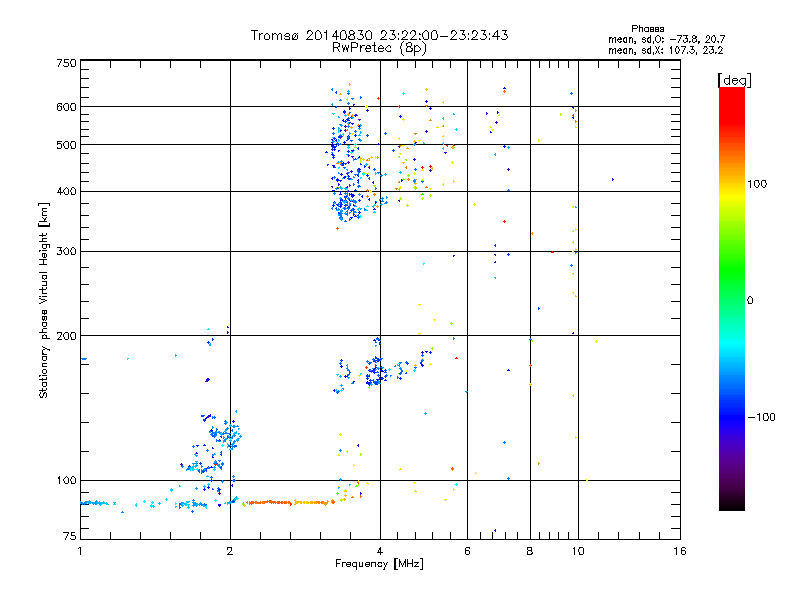Click the y-axis tick label '200'
This screenshot has height=600, width=800.
point(66,336)
